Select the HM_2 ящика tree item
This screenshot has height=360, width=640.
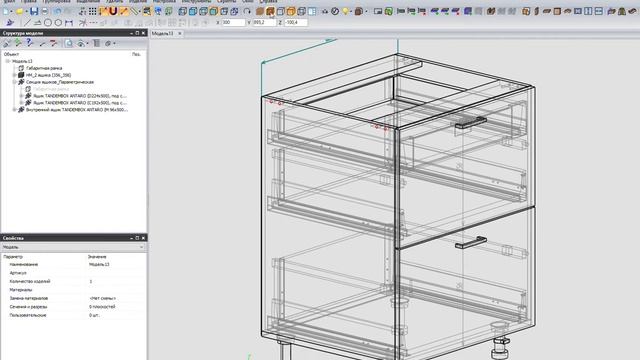(x=49, y=75)
